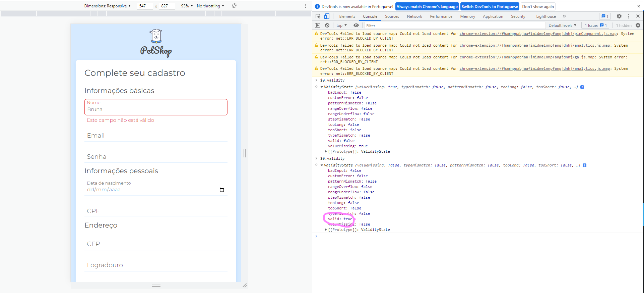
Task: Open DevTools customize three-dot menu
Action: 629,16
